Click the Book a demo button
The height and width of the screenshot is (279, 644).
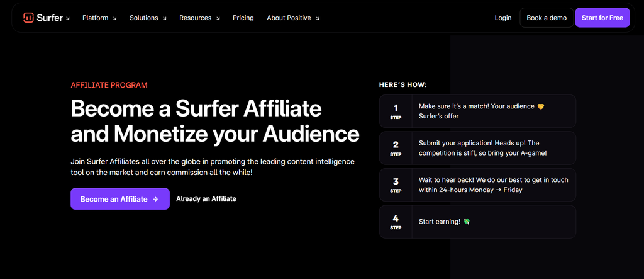click(547, 18)
